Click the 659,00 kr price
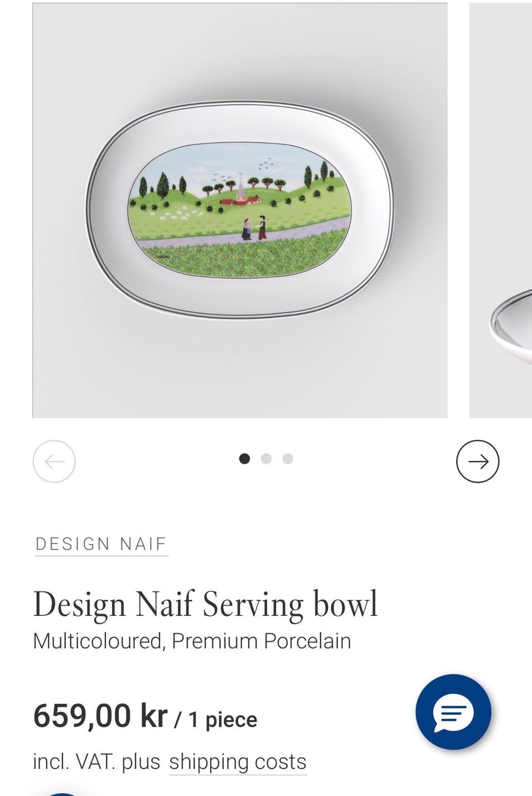The image size is (532, 796). [x=100, y=716]
